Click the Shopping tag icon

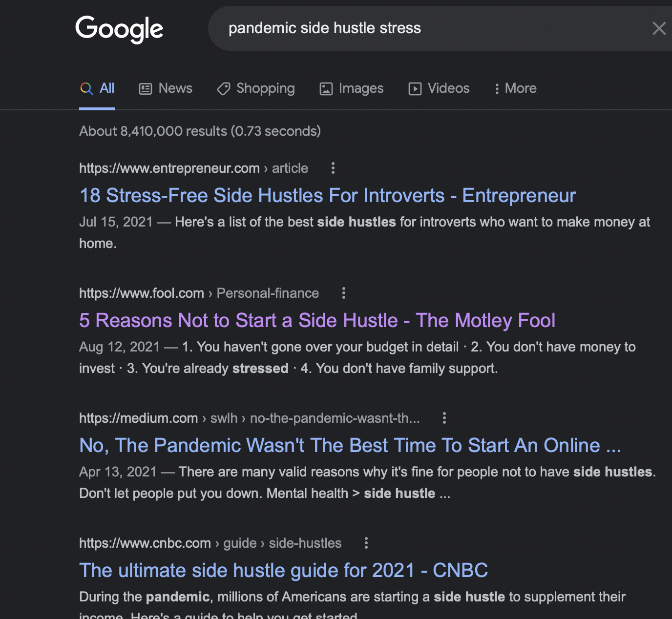(x=224, y=89)
